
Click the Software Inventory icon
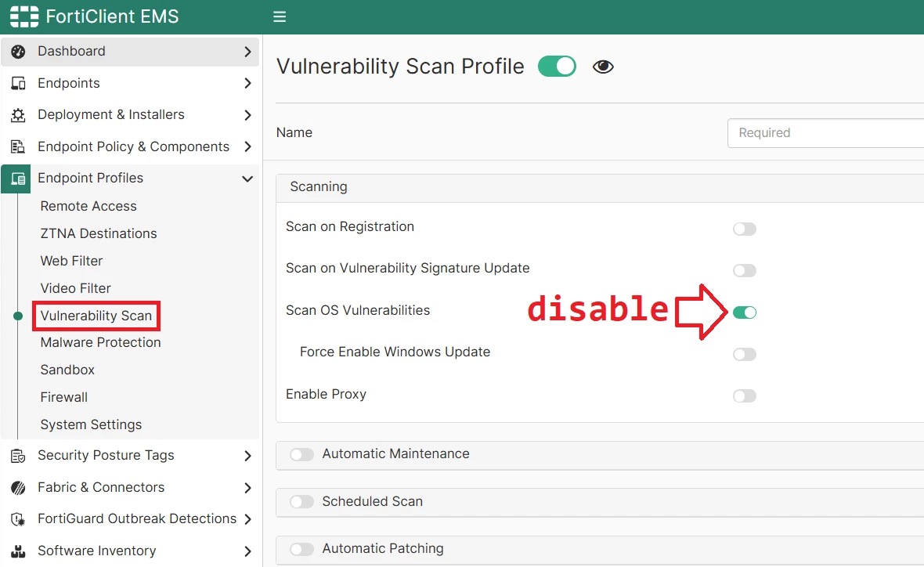(18, 551)
